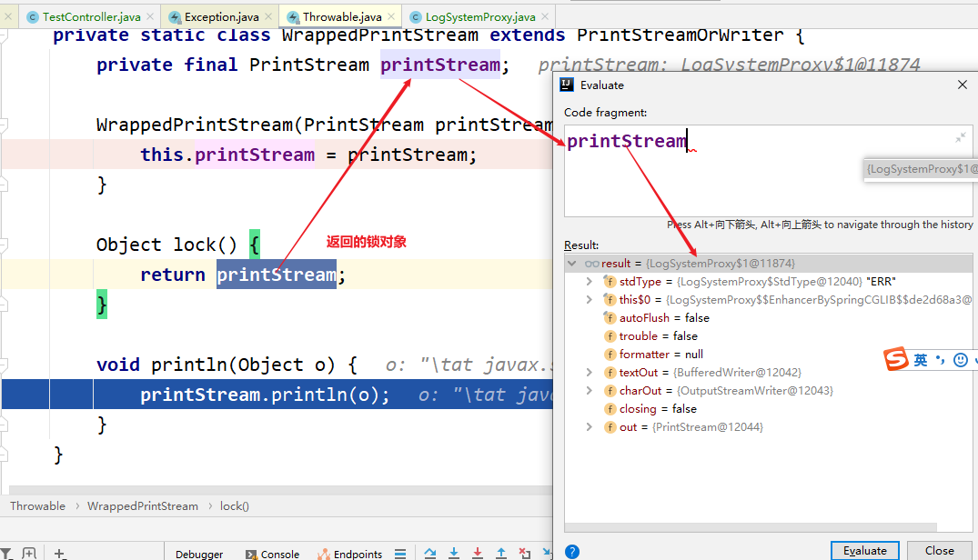
Task: Open the LogSystemProxy.java tab
Action: [480, 17]
